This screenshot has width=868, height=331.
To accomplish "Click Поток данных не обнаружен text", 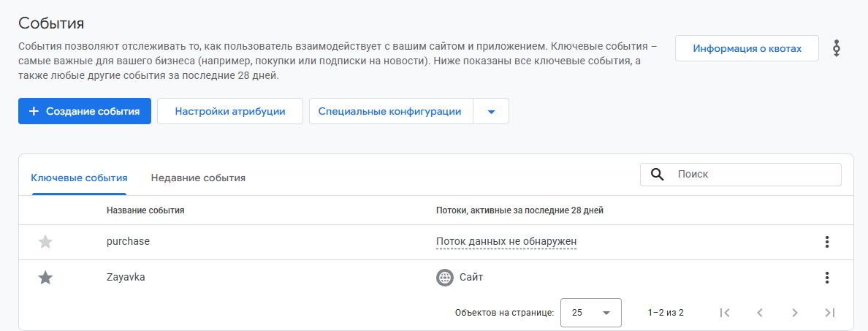I will [x=506, y=242].
